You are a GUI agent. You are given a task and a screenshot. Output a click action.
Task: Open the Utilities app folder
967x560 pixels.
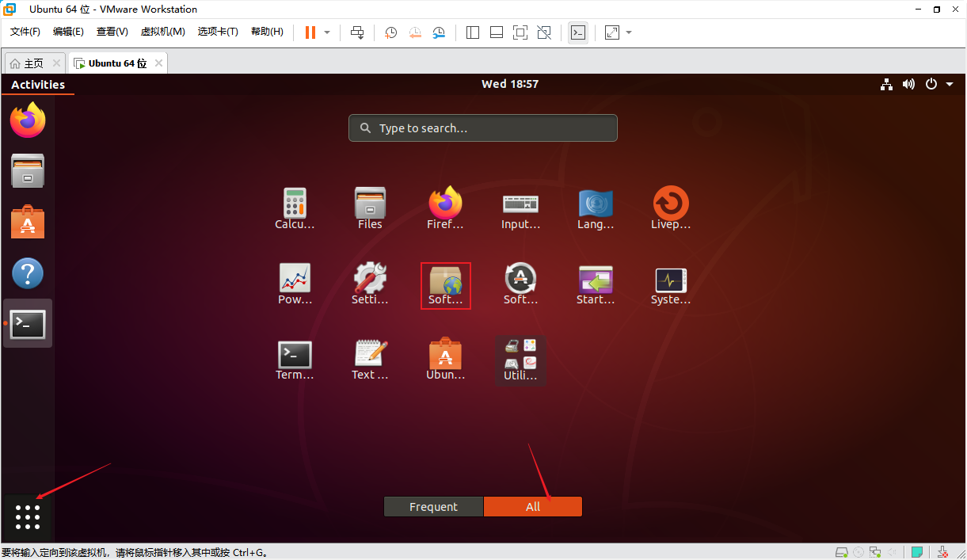pyautogui.click(x=520, y=360)
